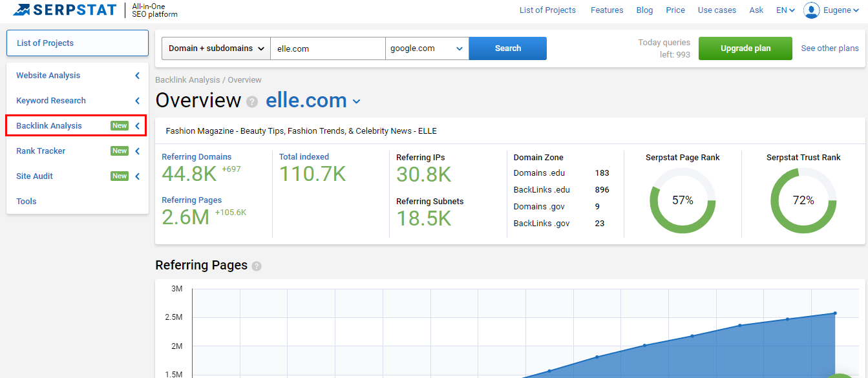Open the google.com search engine dropdown
Screen dimensions: 868x378
[x=427, y=48]
